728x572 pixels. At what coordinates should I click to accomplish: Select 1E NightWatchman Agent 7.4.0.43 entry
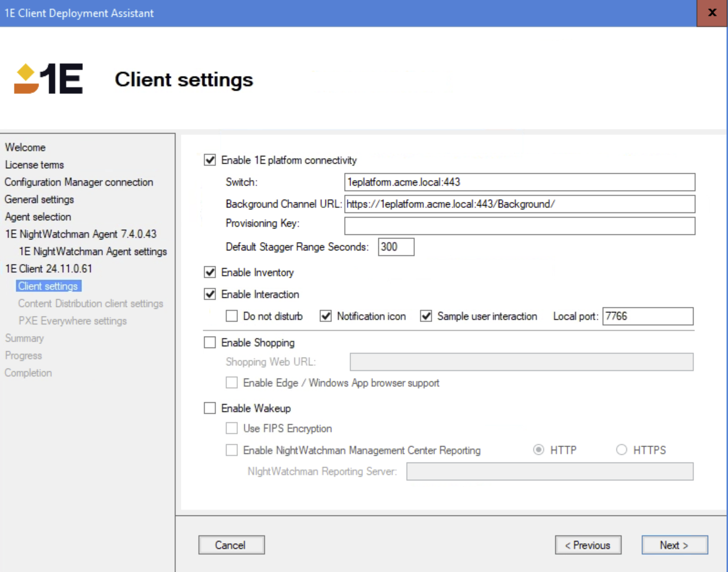click(81, 234)
